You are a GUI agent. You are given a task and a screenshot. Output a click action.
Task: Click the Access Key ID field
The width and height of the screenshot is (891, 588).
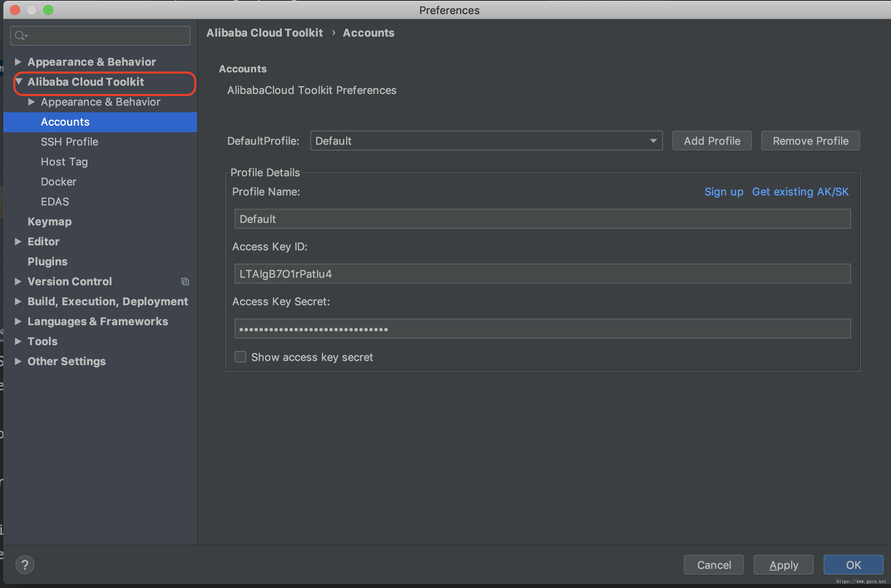click(542, 274)
